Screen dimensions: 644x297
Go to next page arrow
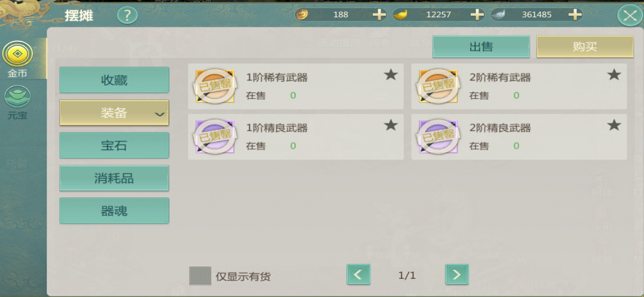click(x=457, y=275)
